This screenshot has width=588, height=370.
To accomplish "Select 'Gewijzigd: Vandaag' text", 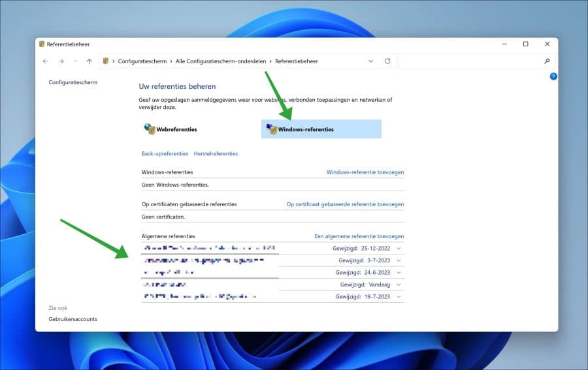I will (365, 285).
